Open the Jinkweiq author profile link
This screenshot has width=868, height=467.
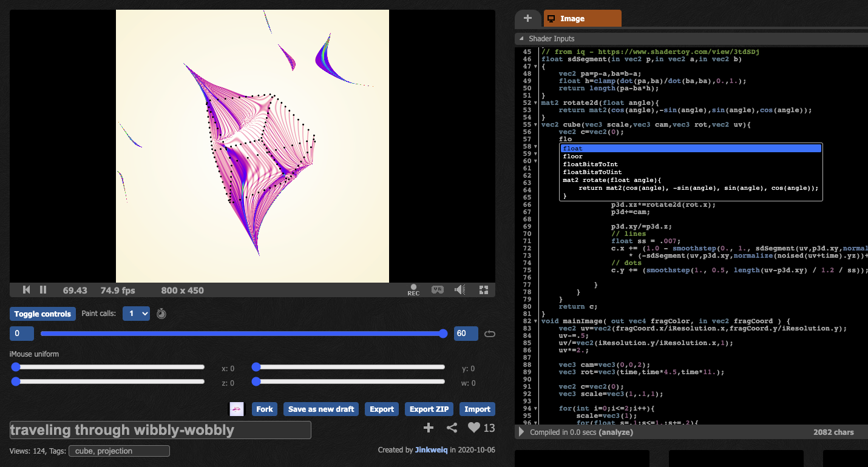tap(431, 450)
